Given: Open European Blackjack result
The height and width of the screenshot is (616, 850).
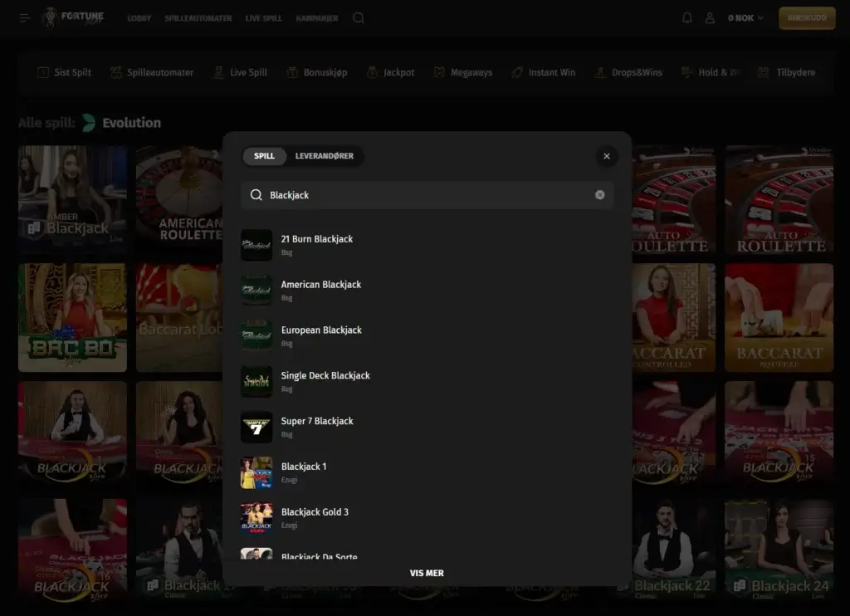Looking at the screenshot, I should tap(427, 336).
